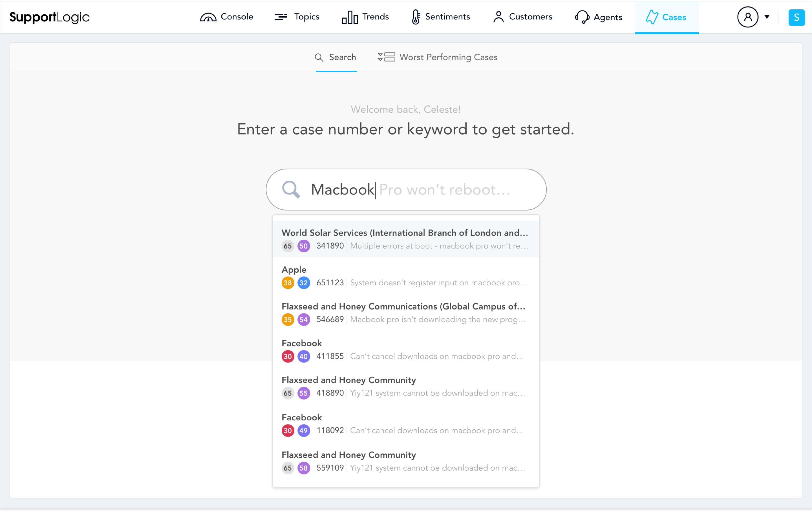Select Facebook heading above case 411855

[x=301, y=343]
